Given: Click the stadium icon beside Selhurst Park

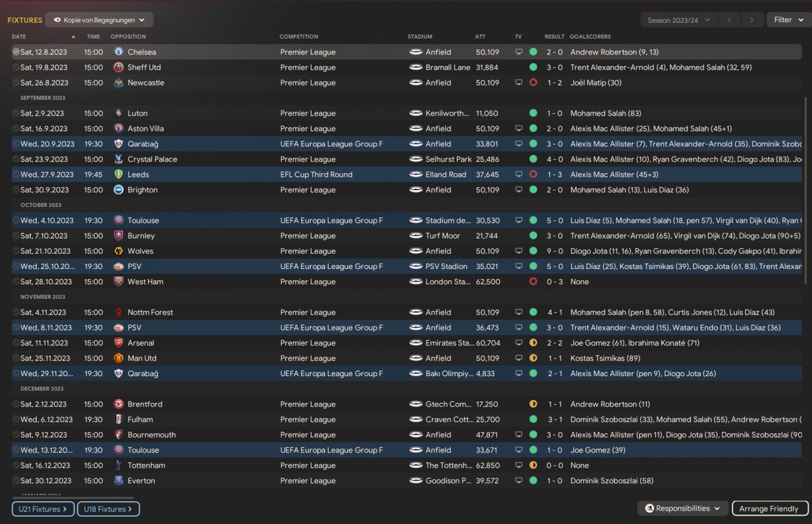Looking at the screenshot, I should pyautogui.click(x=416, y=159).
